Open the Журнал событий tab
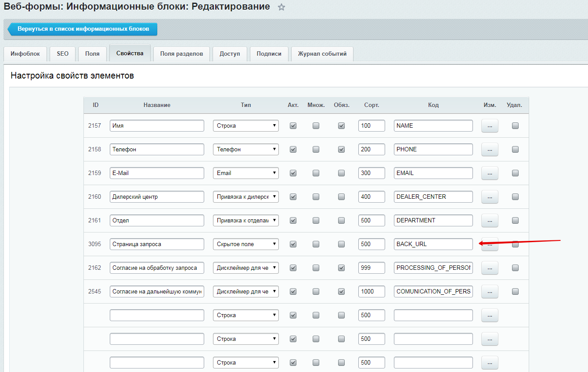 [322, 54]
